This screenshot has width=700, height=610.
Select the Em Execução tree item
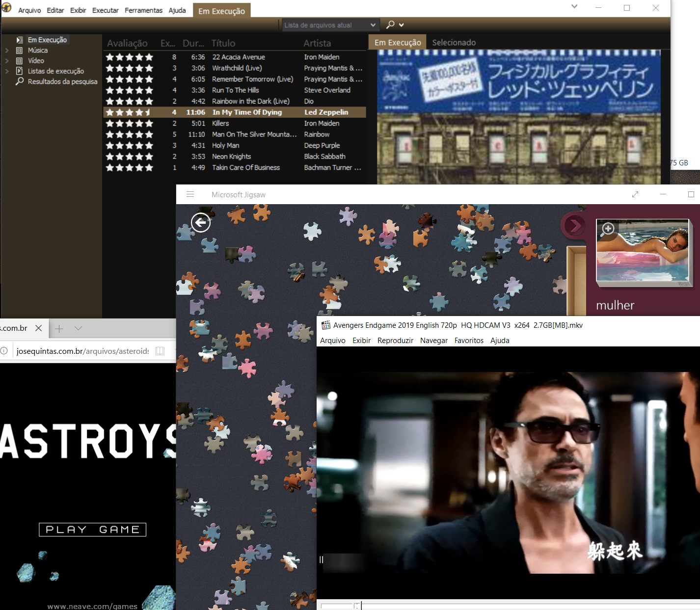pos(47,40)
